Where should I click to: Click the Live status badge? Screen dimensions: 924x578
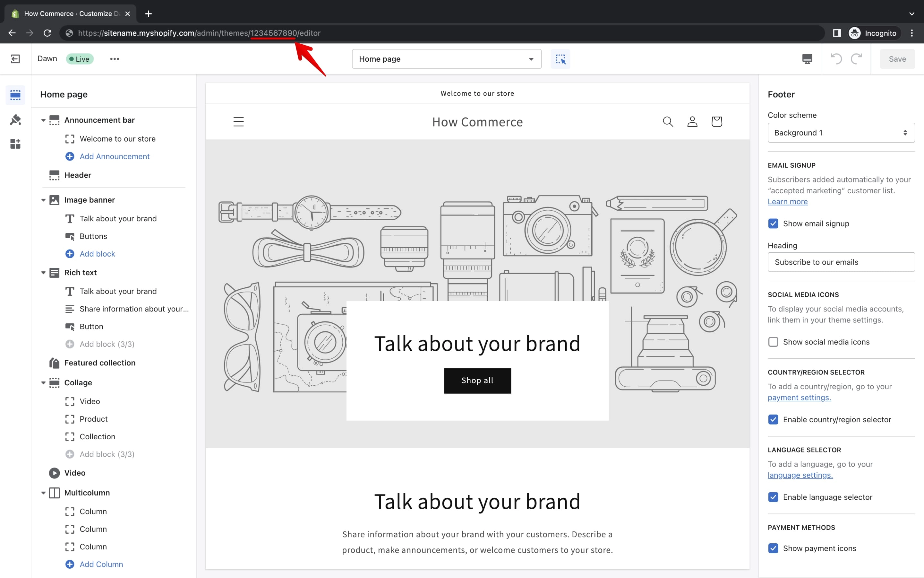click(80, 59)
